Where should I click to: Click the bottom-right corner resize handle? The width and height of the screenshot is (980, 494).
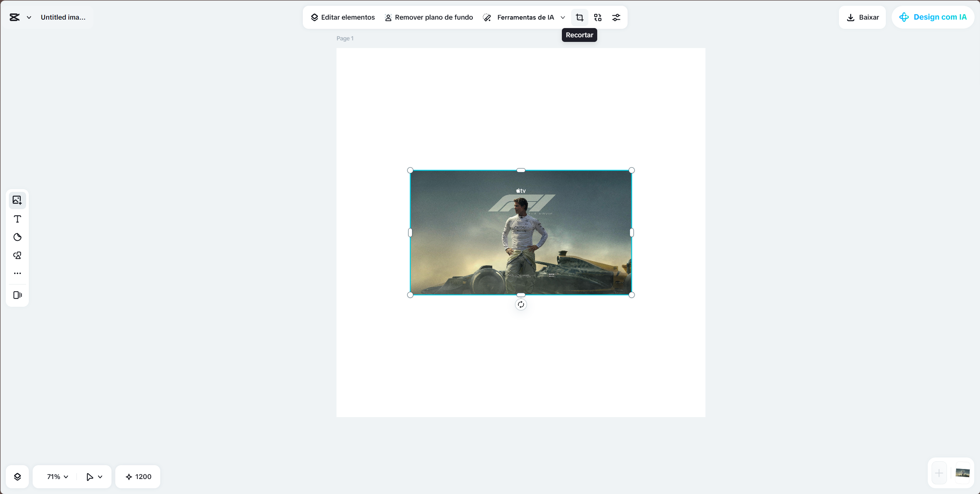pyautogui.click(x=631, y=295)
